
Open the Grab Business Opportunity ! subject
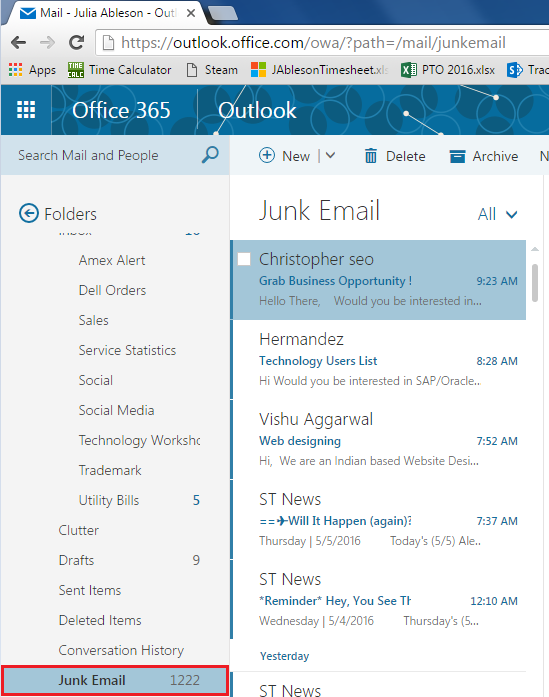[x=336, y=281]
